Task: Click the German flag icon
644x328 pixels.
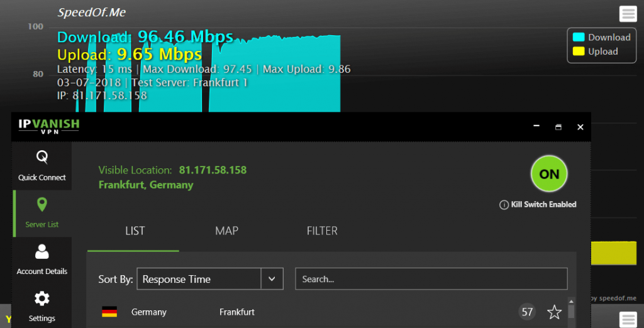Action: [x=109, y=312]
